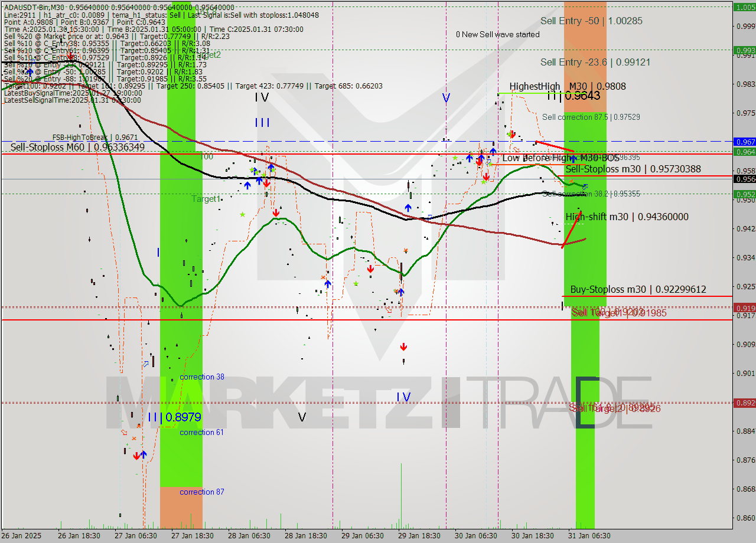Click the orange correction 87 zone block

(x=181, y=508)
